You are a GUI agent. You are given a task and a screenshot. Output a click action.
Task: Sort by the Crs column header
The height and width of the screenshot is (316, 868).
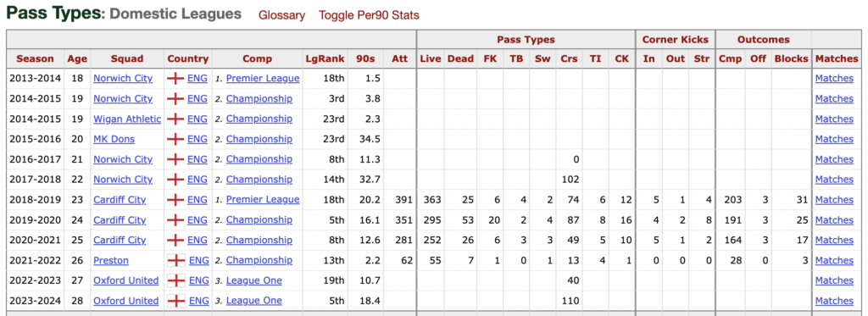tap(569, 58)
